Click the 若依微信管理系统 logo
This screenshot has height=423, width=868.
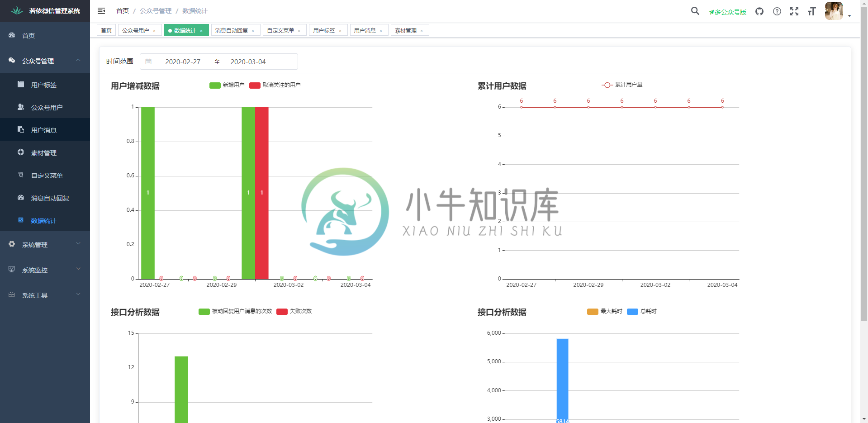coord(45,11)
